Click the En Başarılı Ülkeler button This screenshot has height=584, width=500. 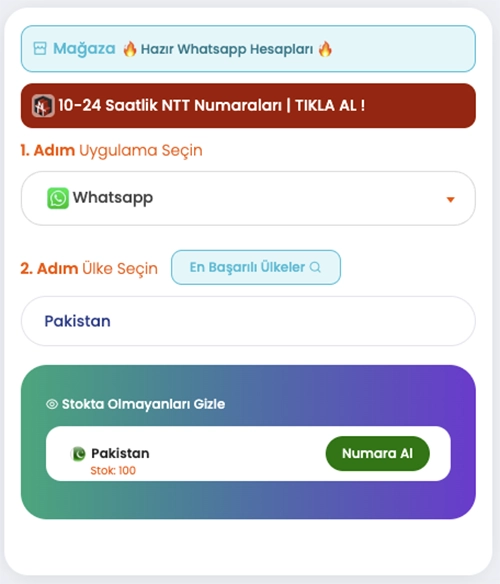256,267
